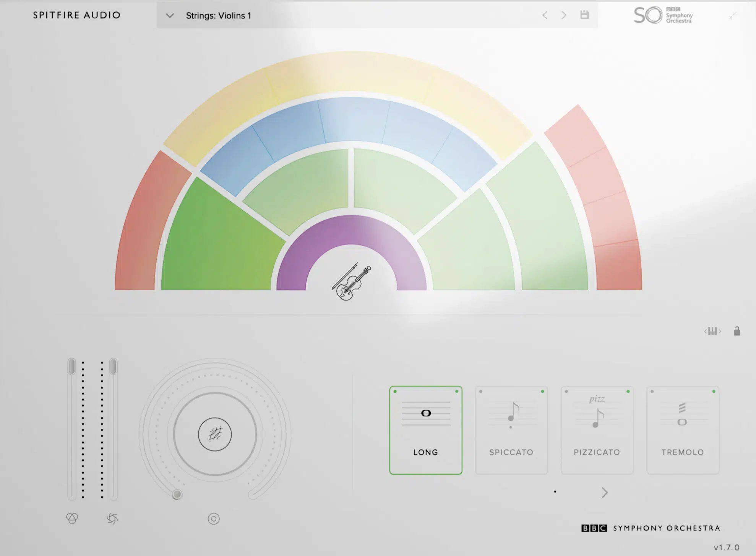Collapse the plugin view arrows icon
This screenshot has width=756, height=556.
pyautogui.click(x=732, y=15)
